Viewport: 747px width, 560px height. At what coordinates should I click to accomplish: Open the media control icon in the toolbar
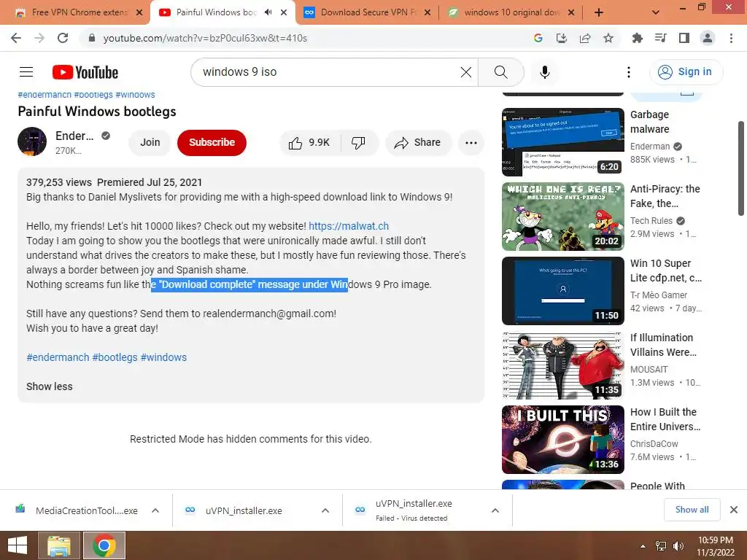[x=660, y=38]
